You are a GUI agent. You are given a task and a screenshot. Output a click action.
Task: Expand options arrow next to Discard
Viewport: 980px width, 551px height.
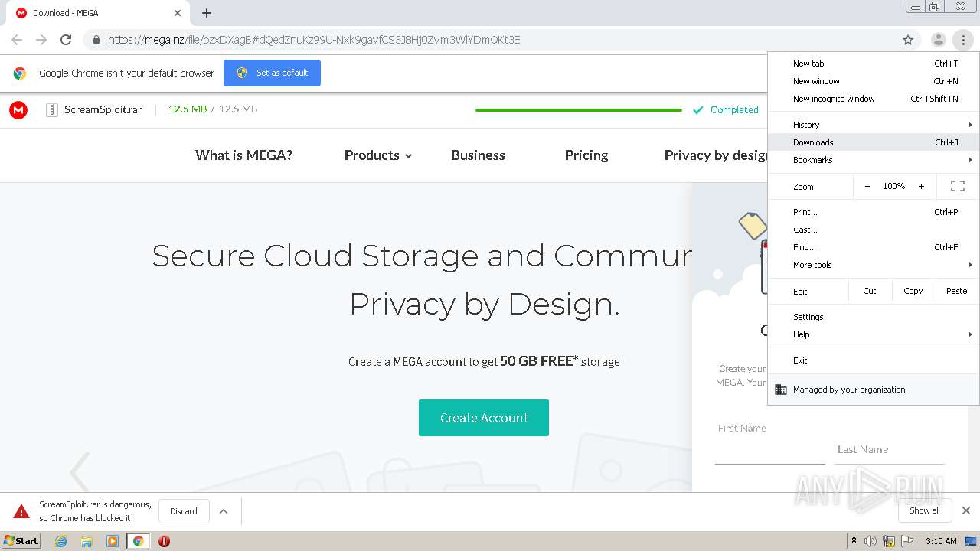tap(224, 511)
